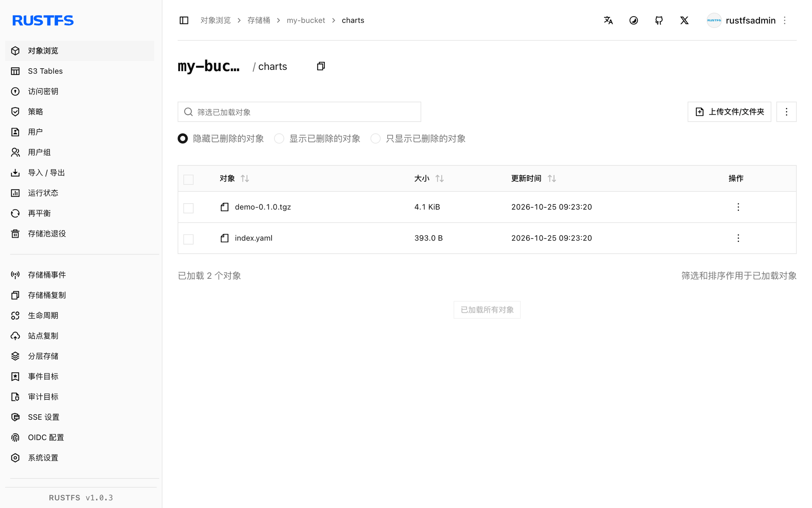812x508 pixels.
Task: Click the RUSTFS logo
Action: [43, 20]
